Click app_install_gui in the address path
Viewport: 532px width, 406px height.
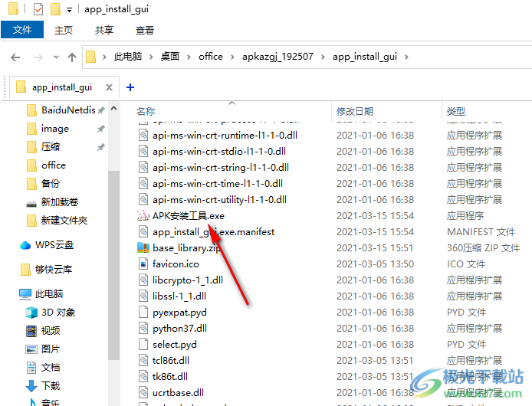[365, 57]
